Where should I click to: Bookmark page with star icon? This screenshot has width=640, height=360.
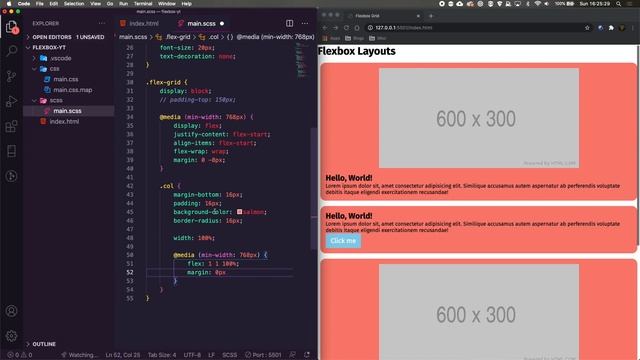(587, 28)
